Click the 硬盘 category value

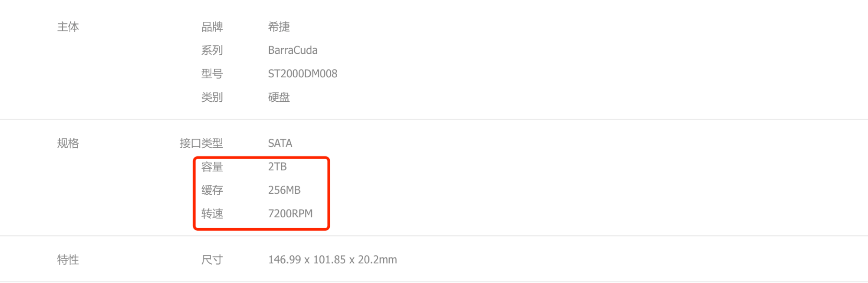tap(279, 97)
